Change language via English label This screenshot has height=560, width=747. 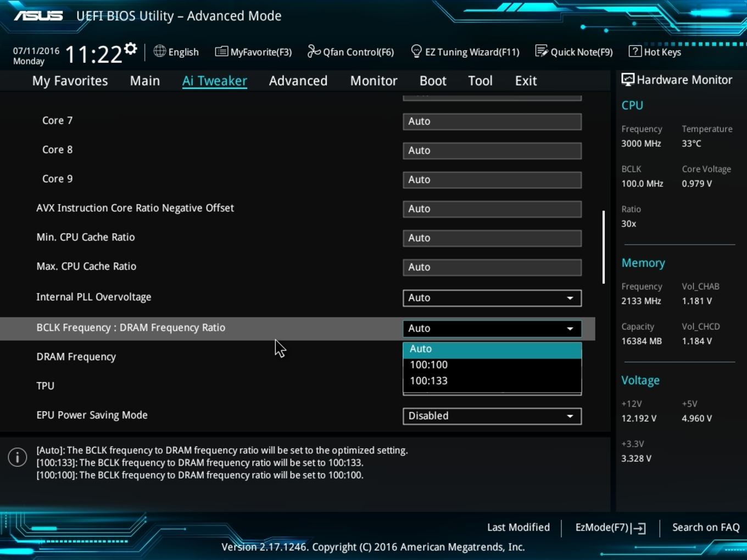click(183, 52)
